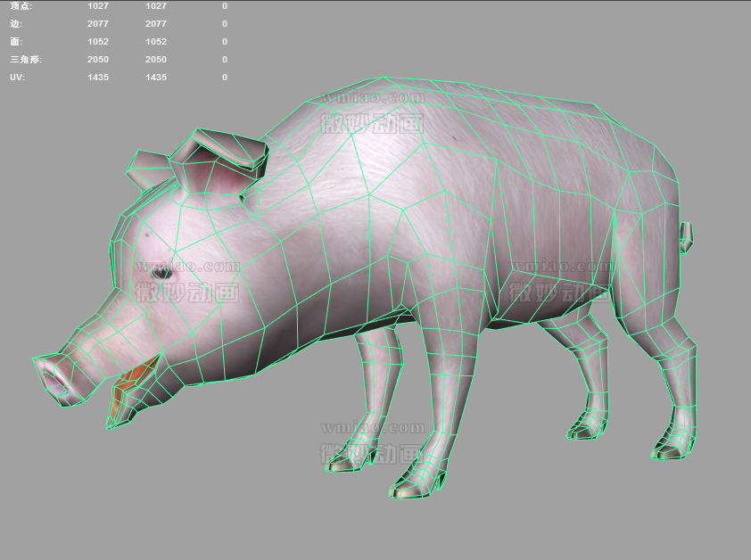751x560 pixels.
Task: Click the zero value in the 顶点 row
Action: coord(224,6)
